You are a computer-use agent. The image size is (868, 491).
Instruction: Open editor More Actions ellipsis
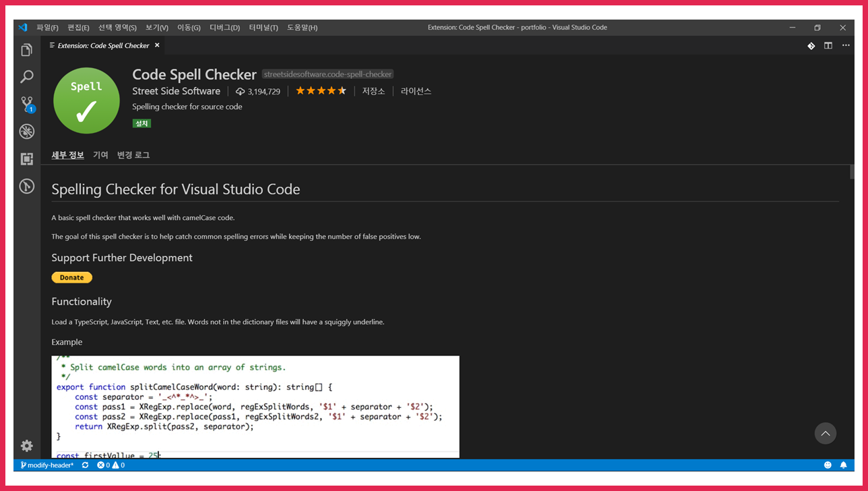(844, 46)
